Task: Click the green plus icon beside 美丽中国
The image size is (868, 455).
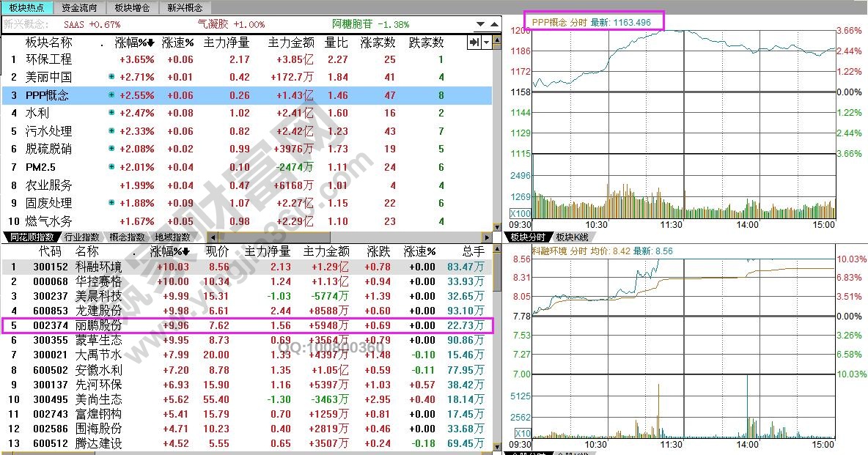Action: coord(111,76)
